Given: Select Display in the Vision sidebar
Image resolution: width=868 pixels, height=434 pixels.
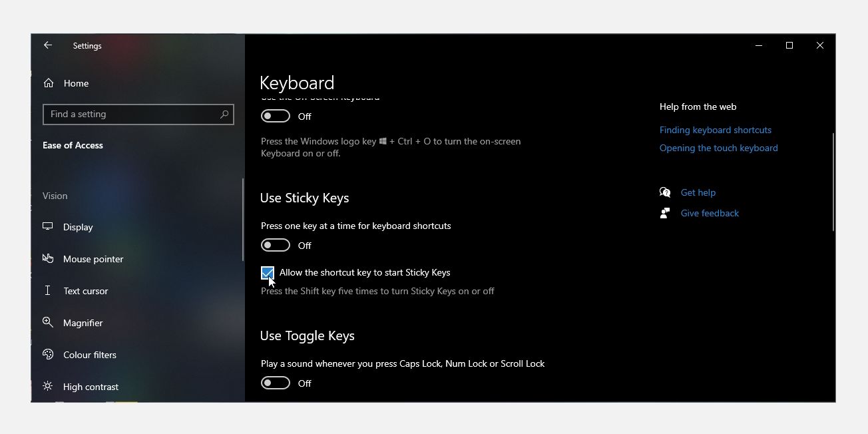Looking at the screenshot, I should [x=78, y=226].
